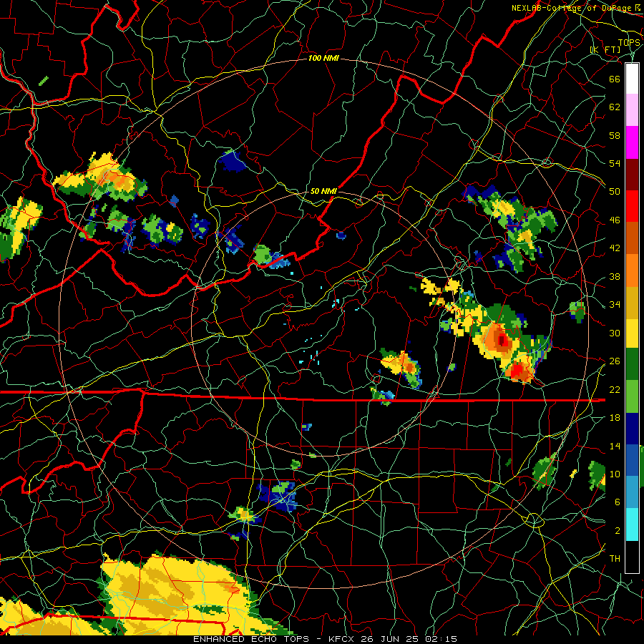The width and height of the screenshot is (644, 644).
Task: Select the 18 value on the tops scale
Action: pos(615,418)
